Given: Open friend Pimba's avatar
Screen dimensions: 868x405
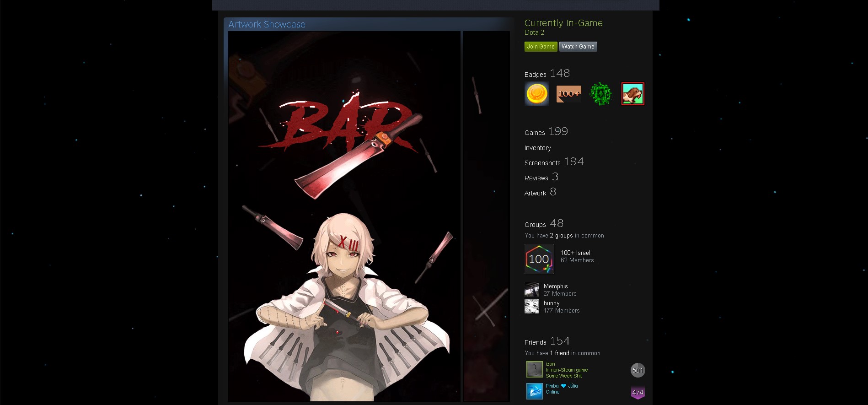Looking at the screenshot, I should coord(535,391).
